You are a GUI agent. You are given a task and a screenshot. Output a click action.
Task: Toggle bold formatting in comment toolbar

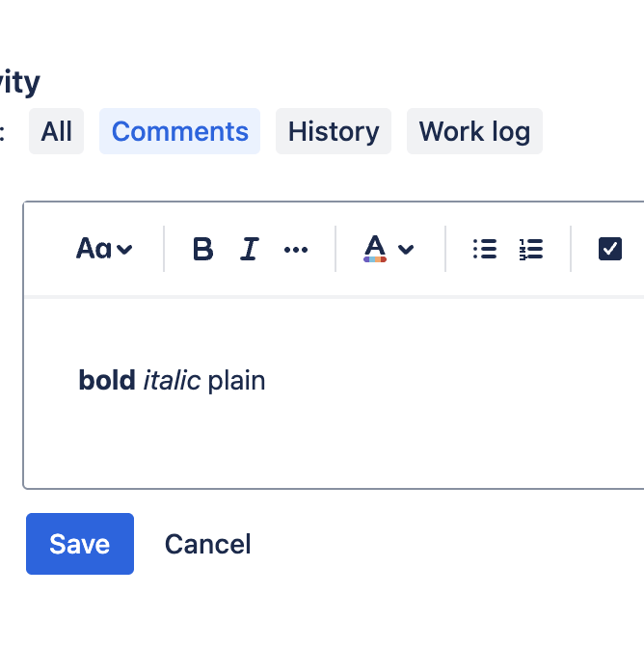pyautogui.click(x=202, y=249)
